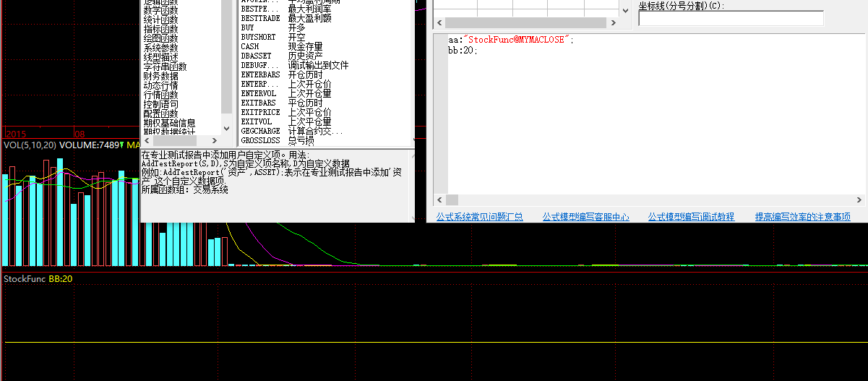Open the 提高编写效率的注意事项 link

pos(803,217)
